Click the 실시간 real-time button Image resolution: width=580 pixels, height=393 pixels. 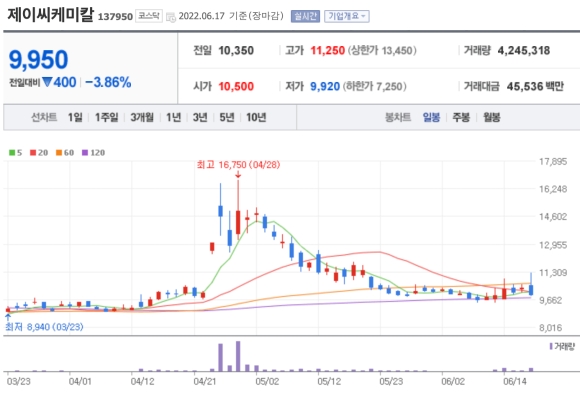(x=305, y=16)
